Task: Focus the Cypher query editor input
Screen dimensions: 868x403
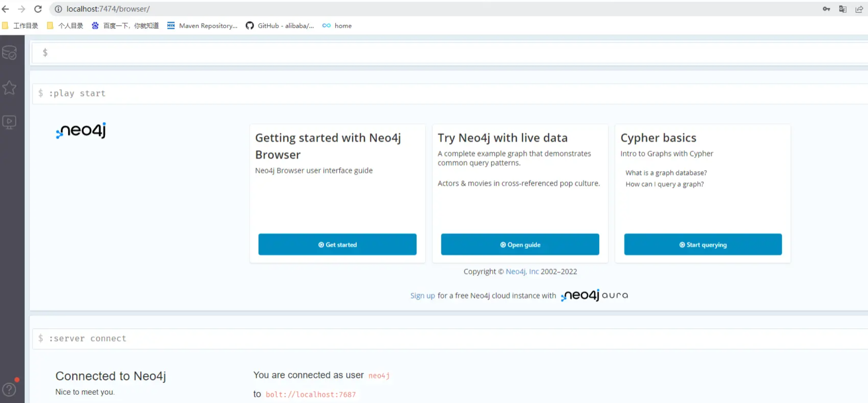Action: click(x=450, y=53)
